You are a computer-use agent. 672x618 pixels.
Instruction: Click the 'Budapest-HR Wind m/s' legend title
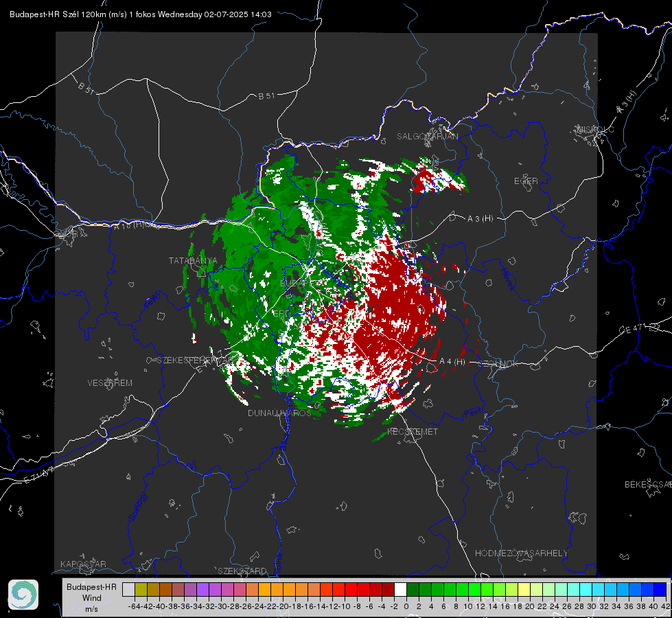[x=92, y=598]
